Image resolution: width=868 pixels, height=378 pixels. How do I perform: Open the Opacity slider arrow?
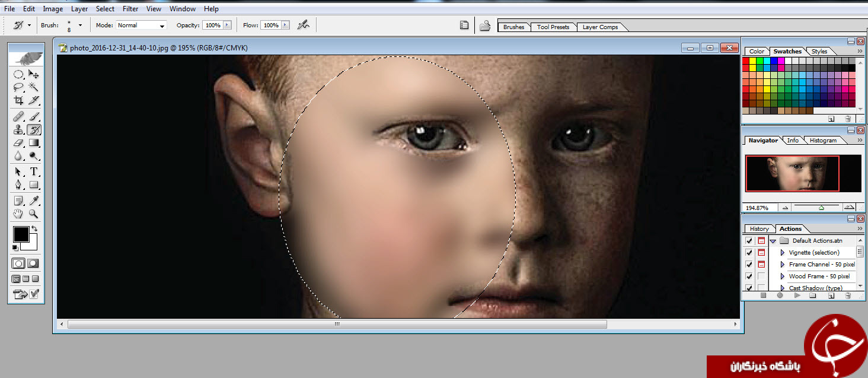(227, 26)
